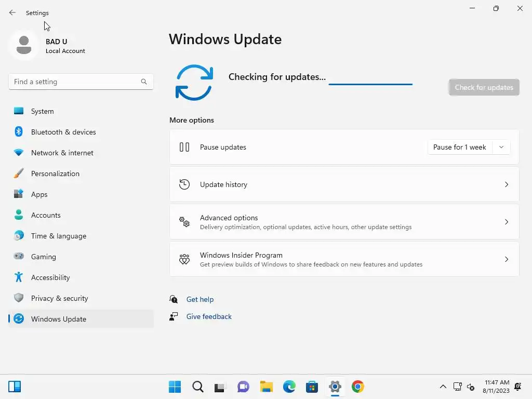Screen dimensions: 532x399
Task: Show hidden tray icons chevron
Action: pos(443,387)
